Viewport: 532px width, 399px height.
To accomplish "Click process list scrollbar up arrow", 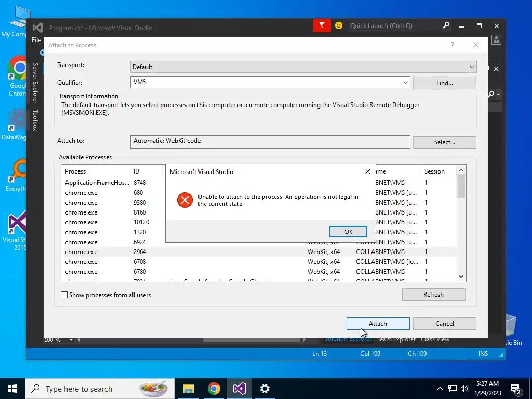I will point(461,170).
